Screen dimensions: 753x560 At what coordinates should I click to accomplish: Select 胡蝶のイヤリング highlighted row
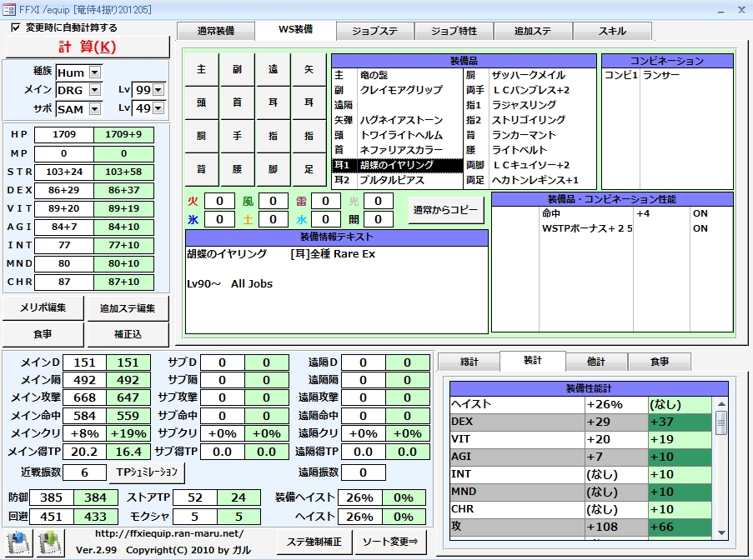[x=397, y=165]
